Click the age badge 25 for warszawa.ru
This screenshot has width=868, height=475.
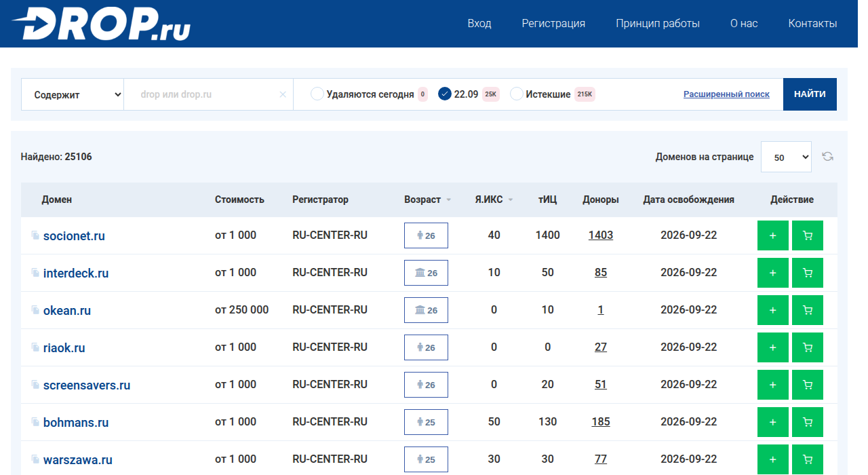pos(426,459)
